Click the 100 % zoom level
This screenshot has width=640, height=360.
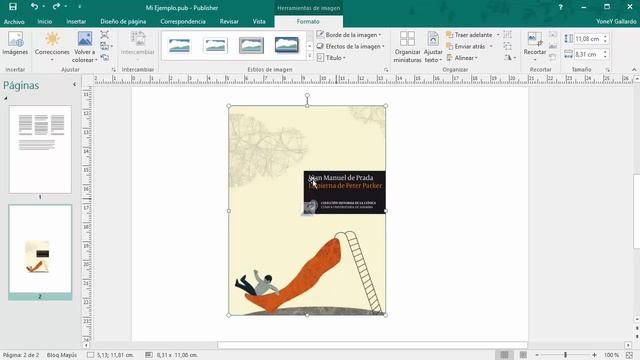611,355
